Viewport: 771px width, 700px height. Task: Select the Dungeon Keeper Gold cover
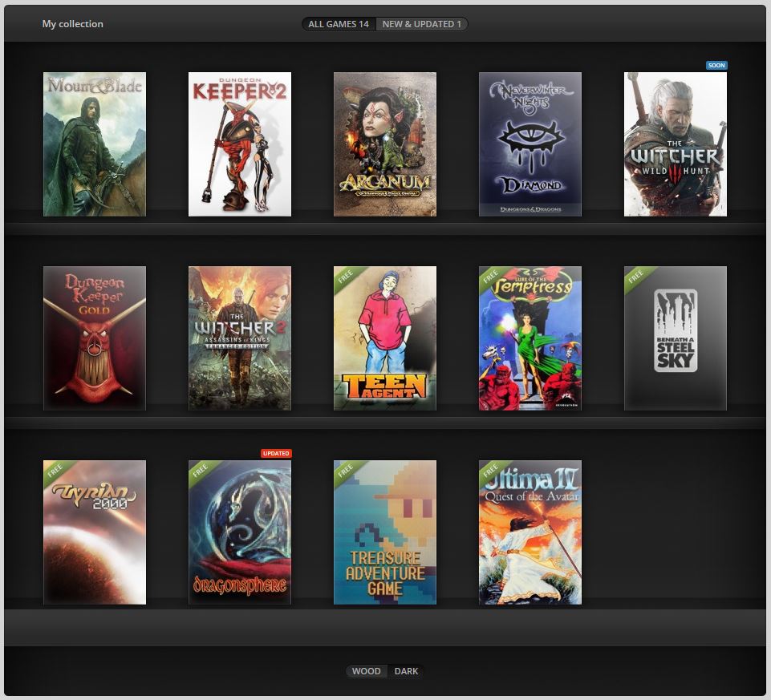tap(95, 338)
